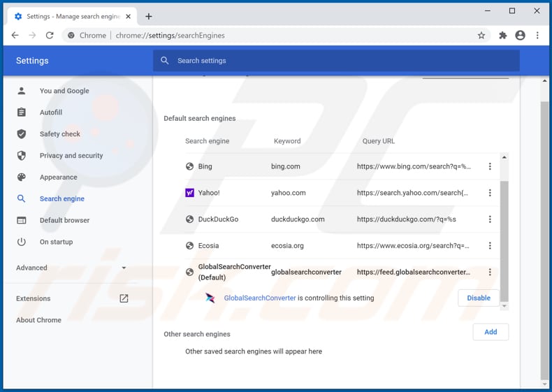The image size is (552, 392).
Task: Go back with the browser back arrow
Action: pos(15,35)
